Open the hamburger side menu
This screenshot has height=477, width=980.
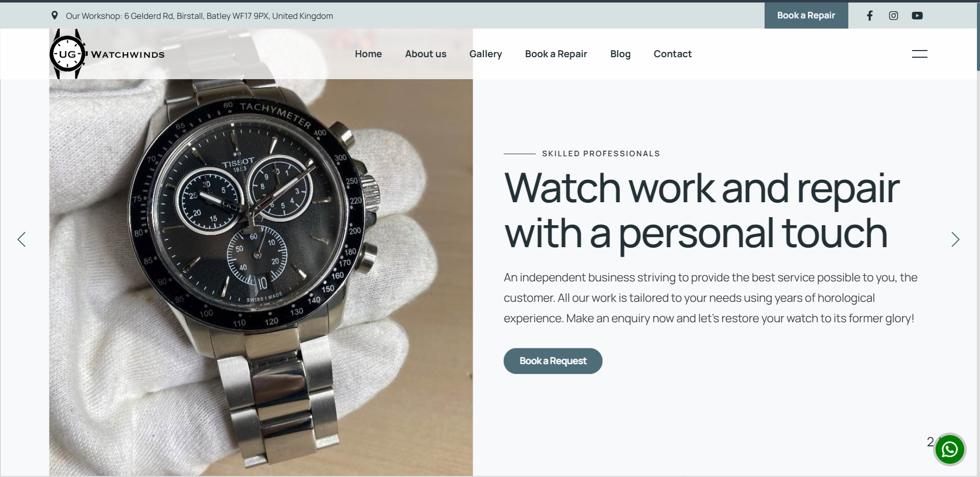coord(919,54)
